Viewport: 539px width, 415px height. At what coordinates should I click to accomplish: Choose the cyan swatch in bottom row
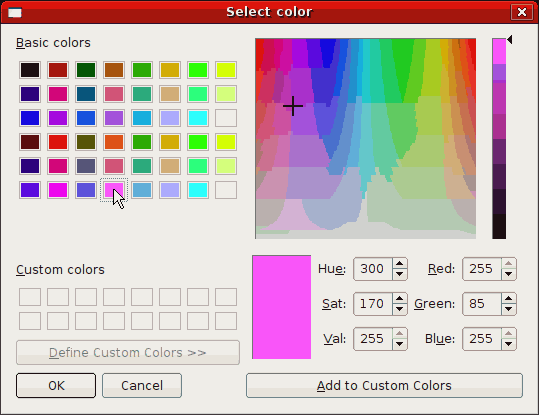point(198,190)
